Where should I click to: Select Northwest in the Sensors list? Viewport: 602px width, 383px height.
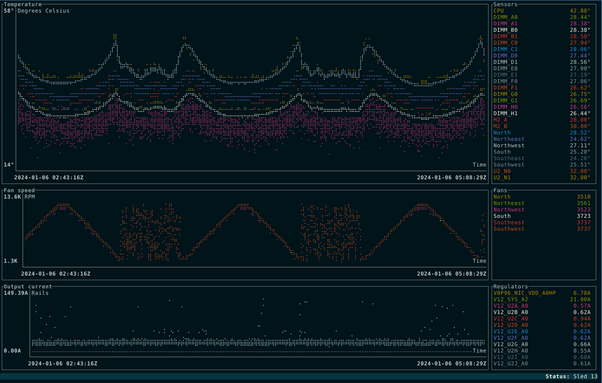(x=542, y=145)
